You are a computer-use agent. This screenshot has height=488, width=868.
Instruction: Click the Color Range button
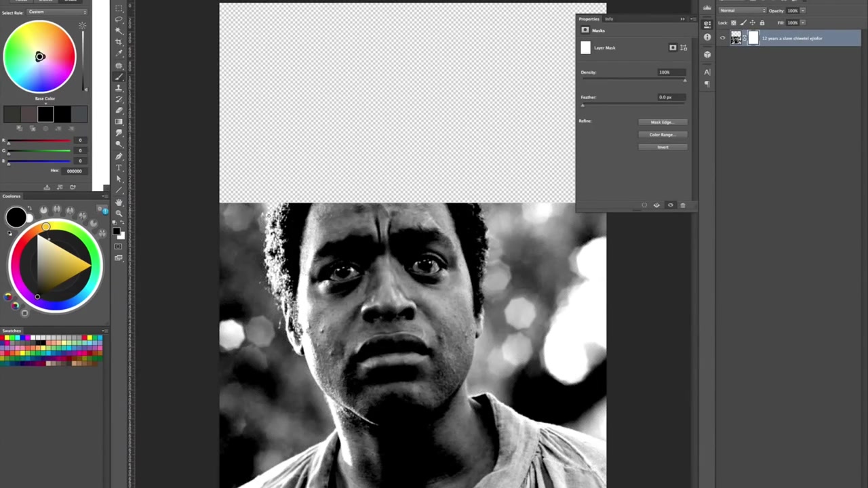click(x=663, y=134)
